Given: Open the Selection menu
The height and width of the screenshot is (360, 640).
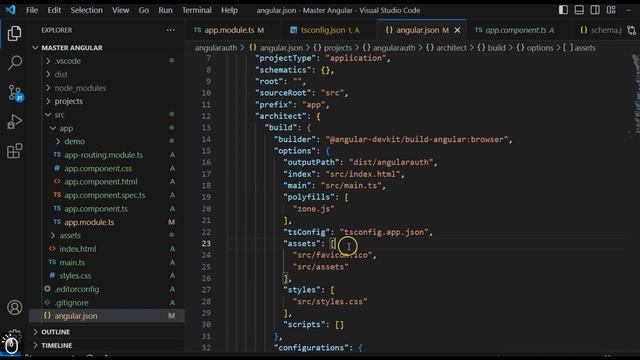Looking at the screenshot, I should [87, 10].
